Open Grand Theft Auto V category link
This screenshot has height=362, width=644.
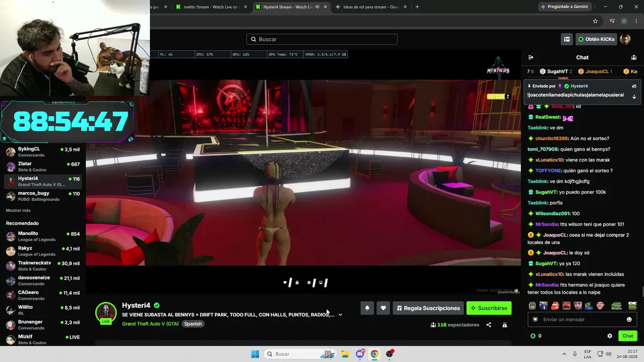pos(150,324)
